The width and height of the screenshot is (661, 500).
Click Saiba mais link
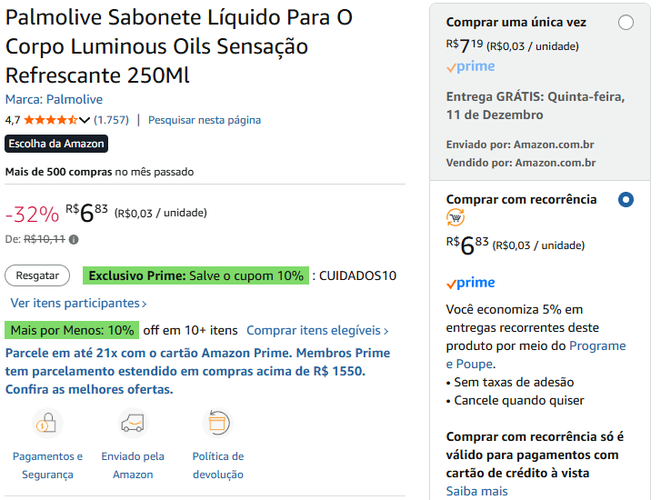(477, 491)
